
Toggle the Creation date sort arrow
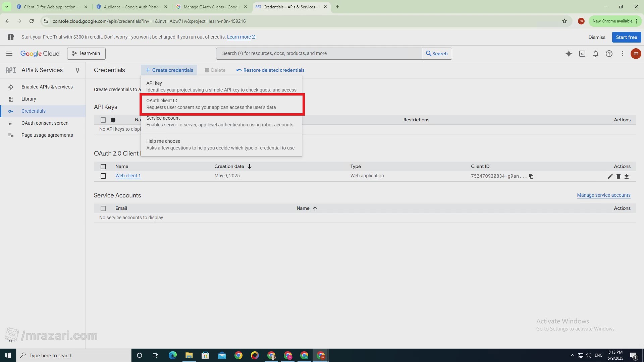250,166
